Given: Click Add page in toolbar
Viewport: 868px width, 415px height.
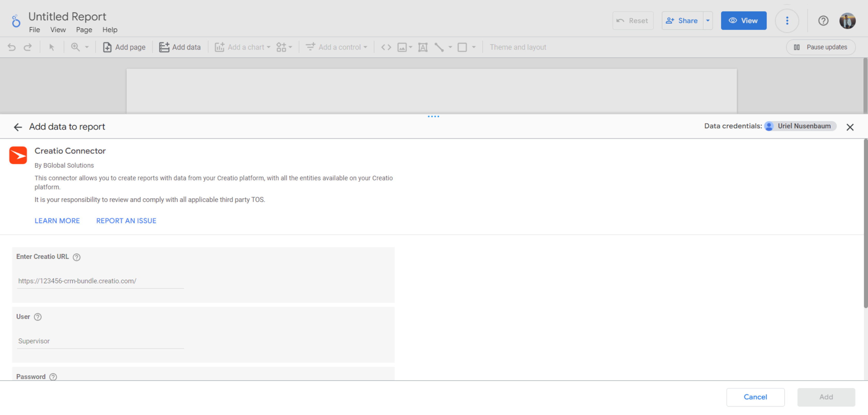Looking at the screenshot, I should (124, 47).
